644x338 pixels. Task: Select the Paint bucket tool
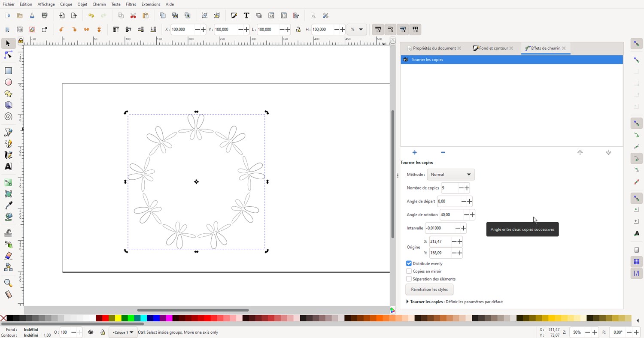coord(8,217)
